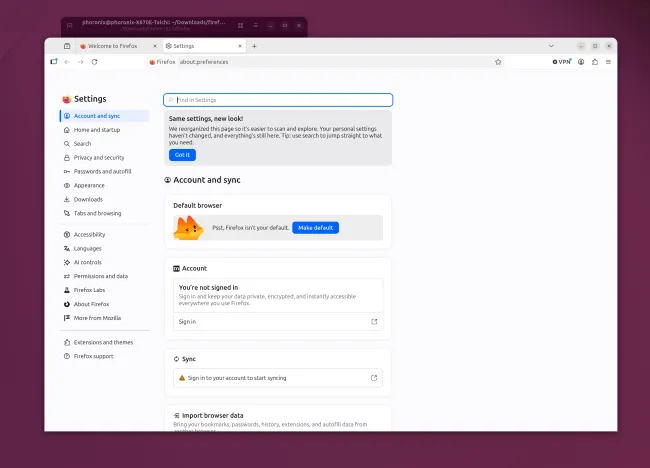Click the 'You're not signed in' heading

[x=209, y=288]
